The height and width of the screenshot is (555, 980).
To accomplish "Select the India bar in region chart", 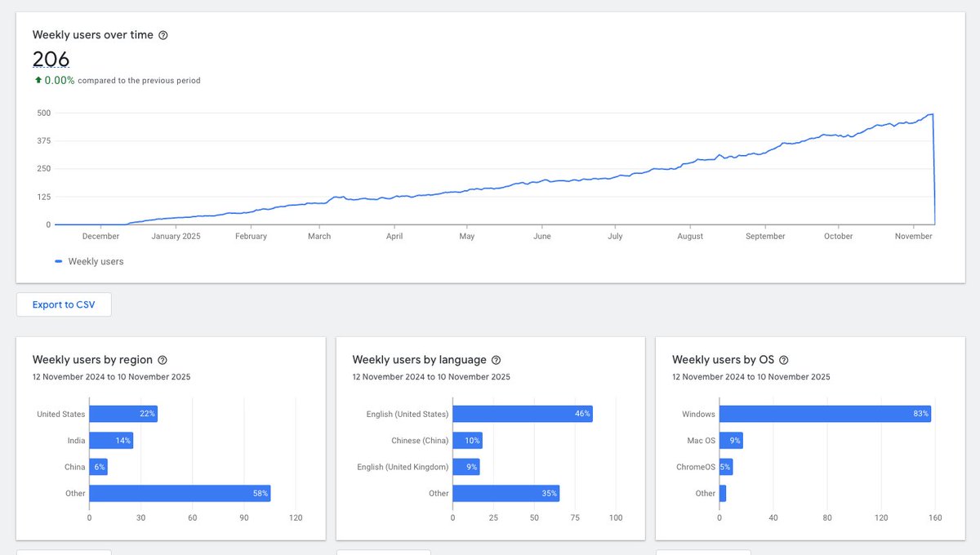I will 110,440.
